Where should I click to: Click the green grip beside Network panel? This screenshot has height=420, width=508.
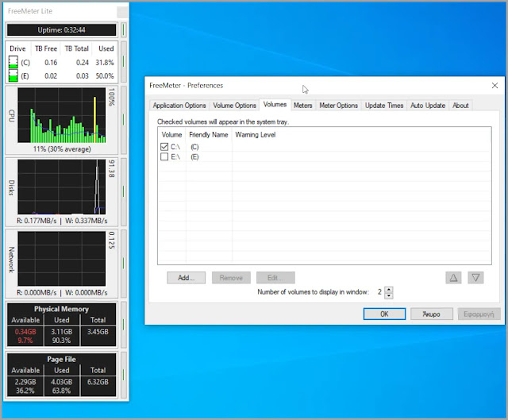(x=124, y=264)
